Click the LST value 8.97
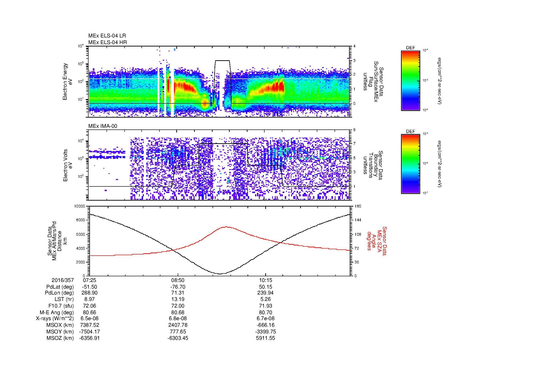The image size is (555, 392). click(89, 300)
